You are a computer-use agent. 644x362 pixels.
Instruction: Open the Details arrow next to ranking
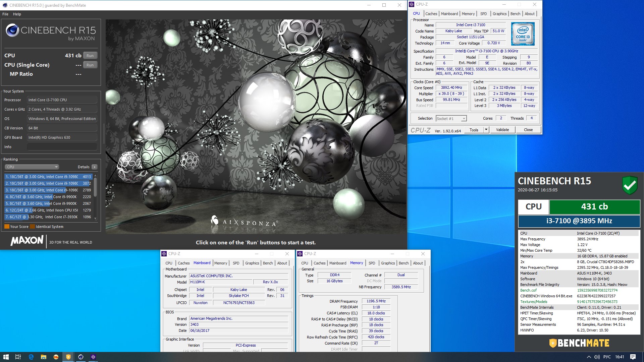[95, 167]
